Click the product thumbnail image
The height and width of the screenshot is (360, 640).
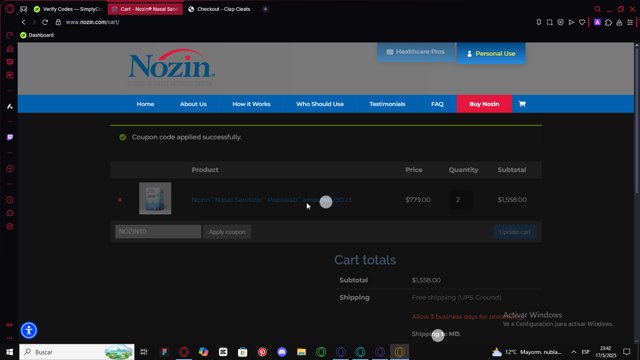[155, 198]
